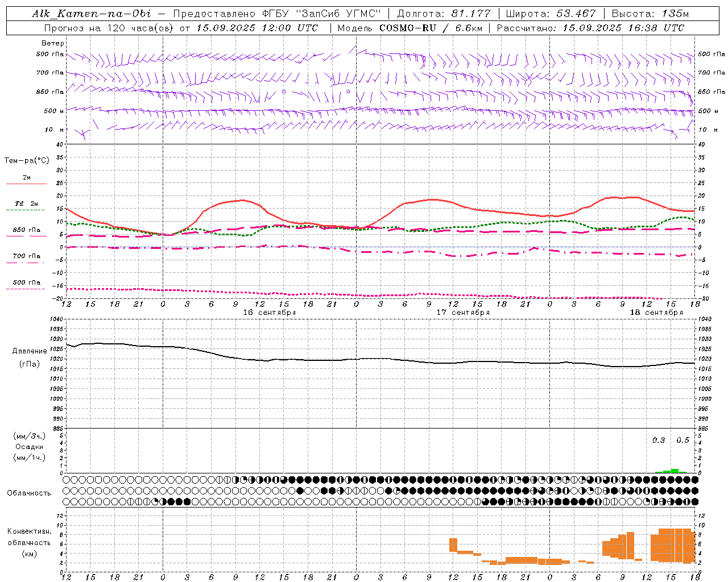
Task: Click the 'Ветер' wind panel label
Action: [x=53, y=43]
